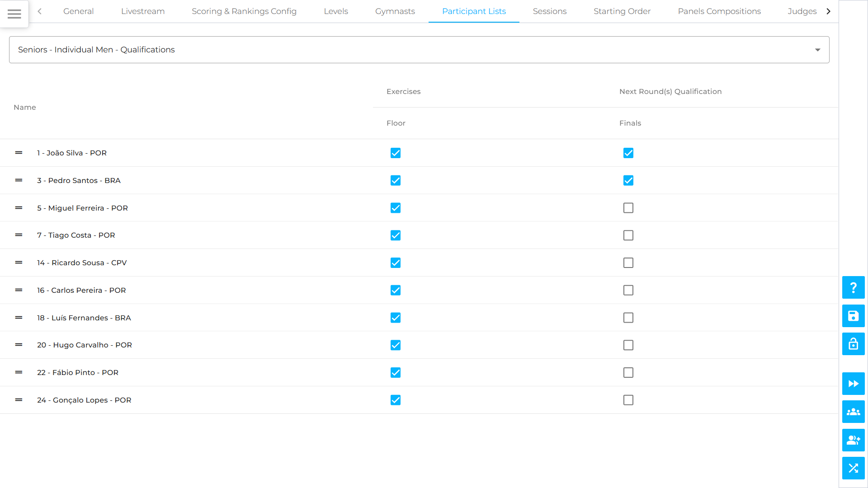Uncheck Floor exercise for Tiago Costa
The image size is (868, 488).
(x=396, y=235)
